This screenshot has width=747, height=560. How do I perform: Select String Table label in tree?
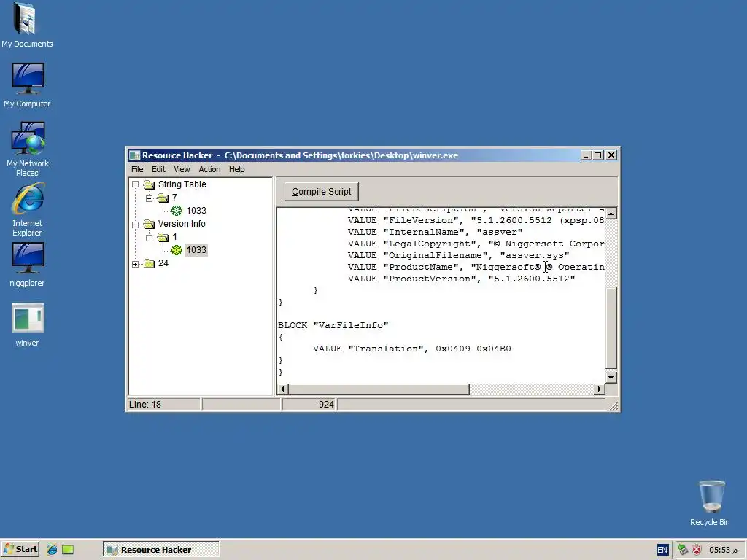pyautogui.click(x=182, y=184)
